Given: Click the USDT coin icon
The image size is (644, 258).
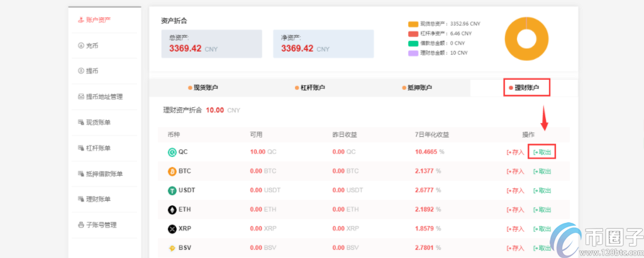Looking at the screenshot, I should click(x=172, y=191).
